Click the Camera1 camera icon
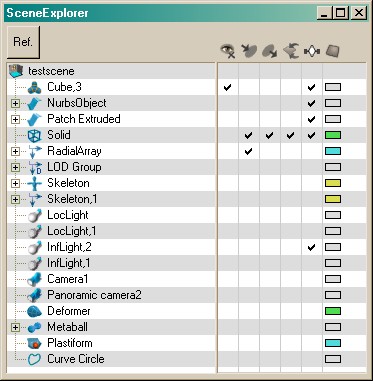Screen dimensions: 373x381 (x=34, y=279)
